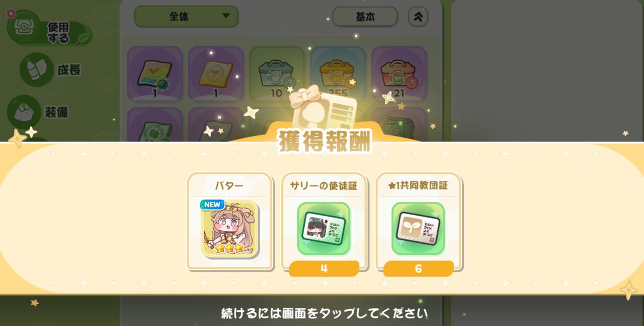Tap the 獲得報酬 title banner

click(x=325, y=142)
